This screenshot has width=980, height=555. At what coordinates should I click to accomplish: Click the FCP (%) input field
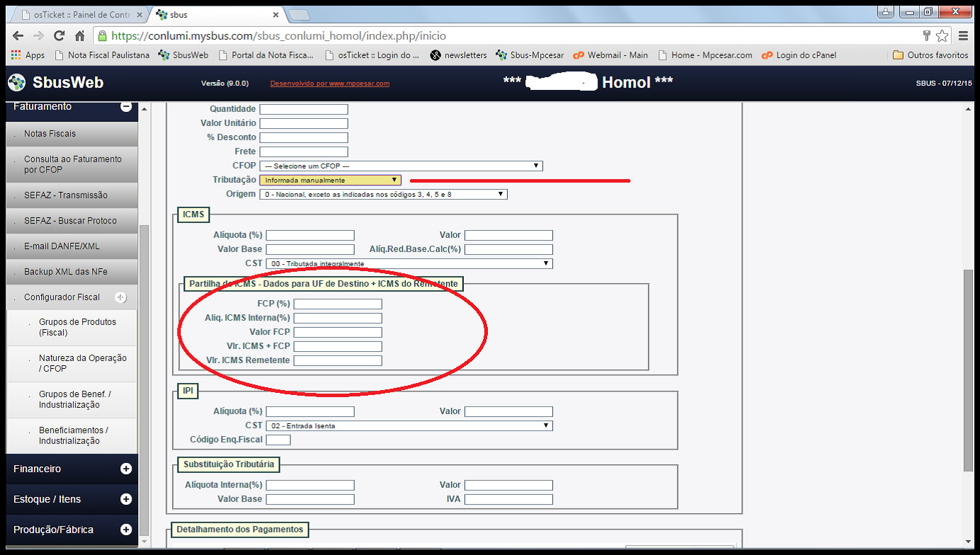(x=338, y=304)
